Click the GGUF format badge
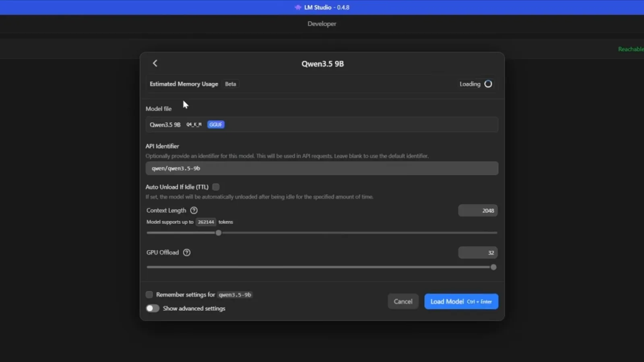The image size is (644, 362). (216, 125)
